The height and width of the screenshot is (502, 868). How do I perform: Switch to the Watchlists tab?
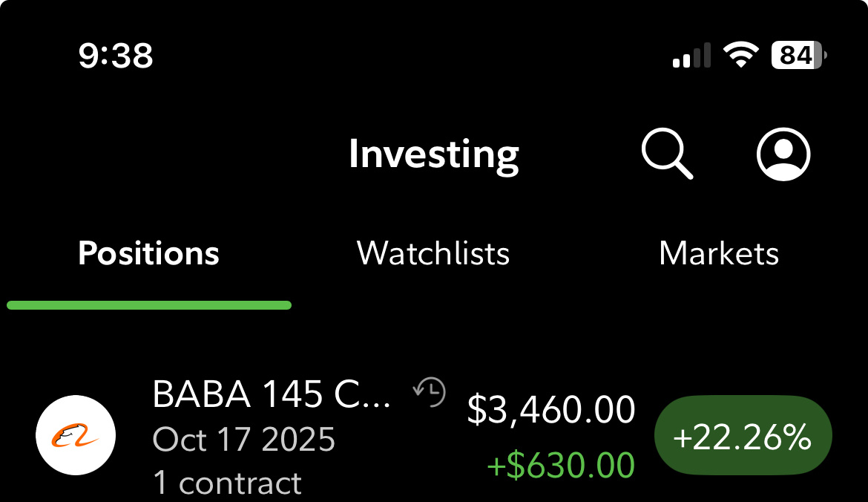point(433,253)
